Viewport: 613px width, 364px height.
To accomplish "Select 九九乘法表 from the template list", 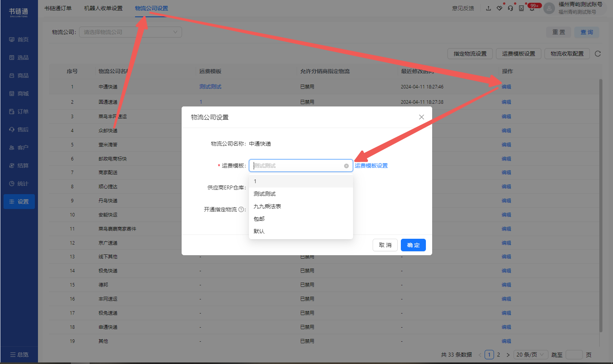I will (301, 206).
